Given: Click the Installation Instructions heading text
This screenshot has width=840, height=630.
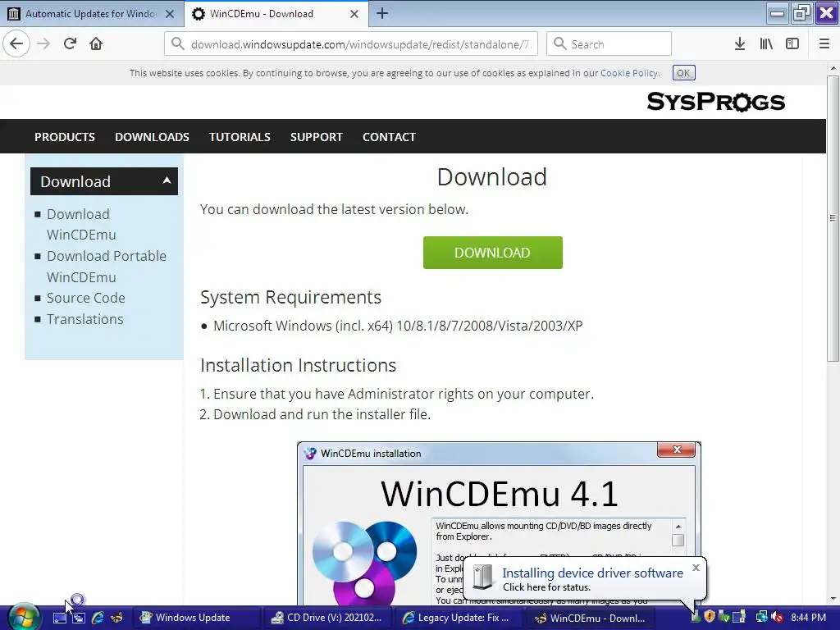Looking at the screenshot, I should 298,365.
